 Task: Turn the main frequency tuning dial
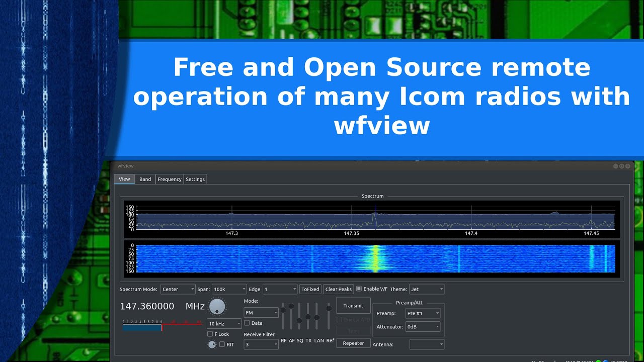[217, 306]
